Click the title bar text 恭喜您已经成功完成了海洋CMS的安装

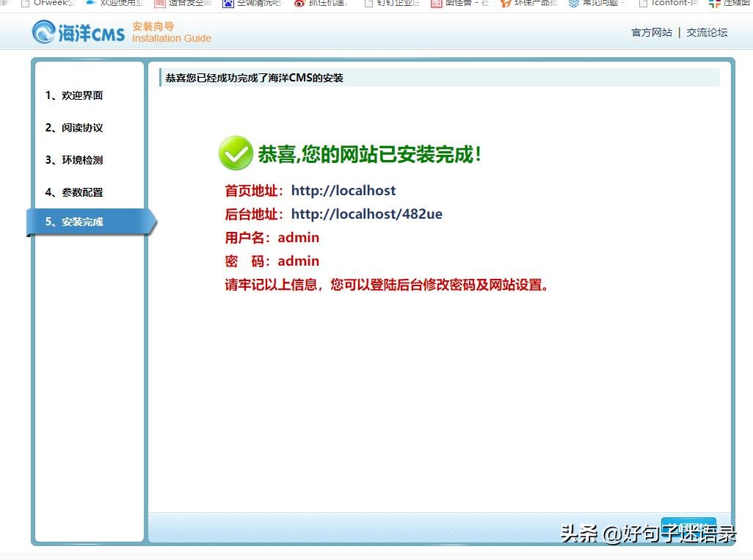pos(254,78)
